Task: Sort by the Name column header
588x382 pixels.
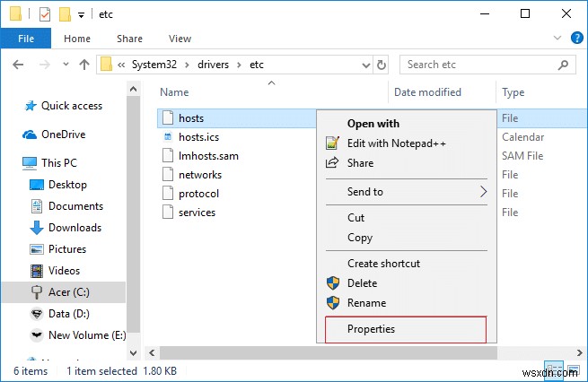Action: coord(174,92)
